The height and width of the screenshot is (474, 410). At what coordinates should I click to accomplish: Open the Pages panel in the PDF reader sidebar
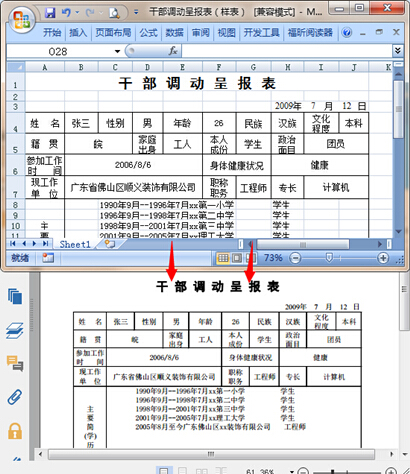click(x=15, y=296)
